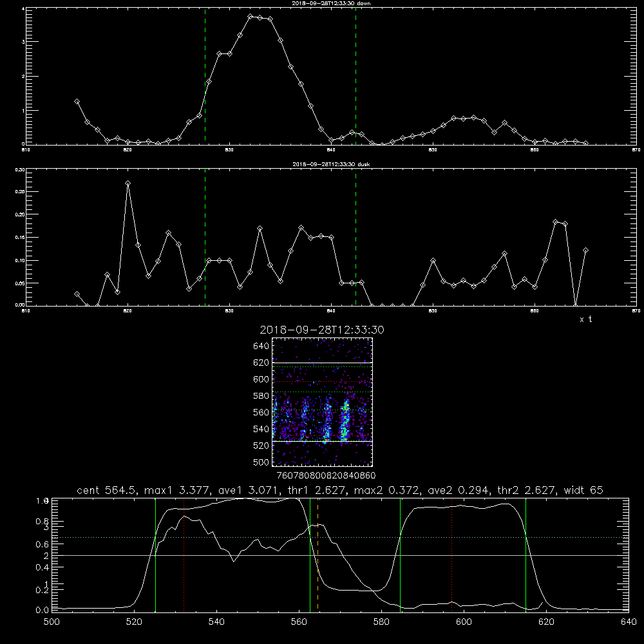Click the "540" x-axis label of bottom plot

[216, 622]
